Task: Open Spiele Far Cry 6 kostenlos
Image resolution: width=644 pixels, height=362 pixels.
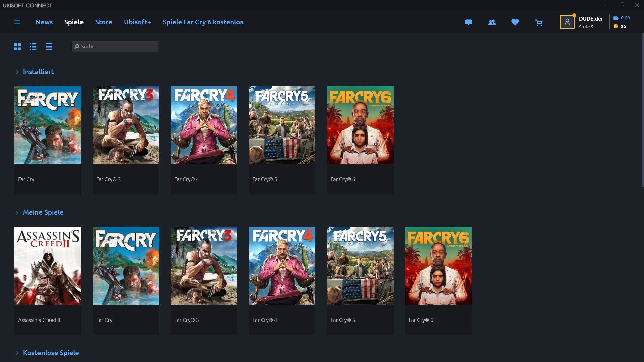Action: click(x=203, y=22)
